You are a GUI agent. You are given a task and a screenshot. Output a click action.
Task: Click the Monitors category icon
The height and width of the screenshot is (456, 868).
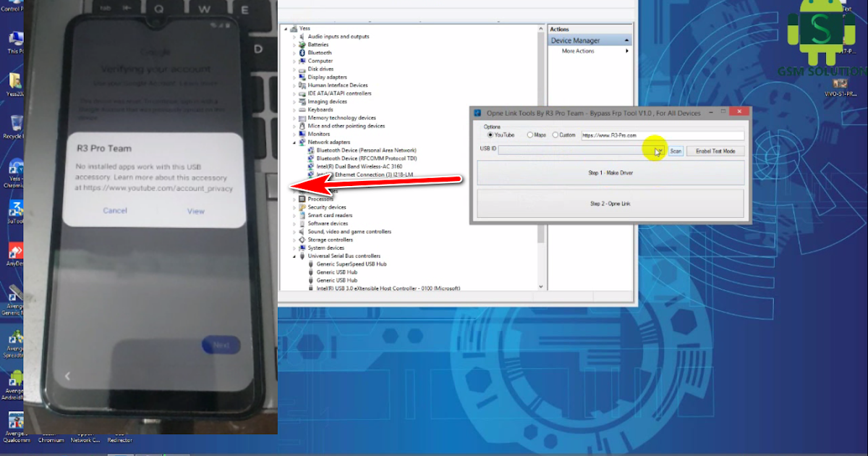pos(303,134)
